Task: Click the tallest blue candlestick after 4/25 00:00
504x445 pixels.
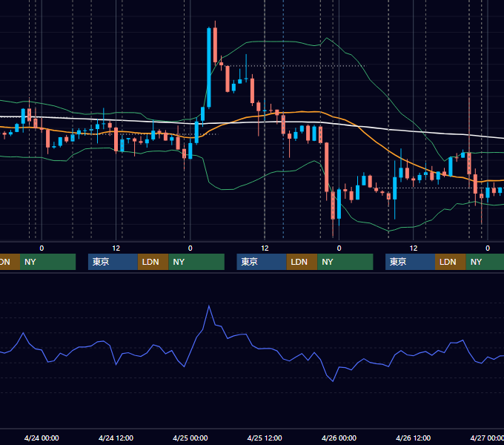Action: click(x=209, y=67)
